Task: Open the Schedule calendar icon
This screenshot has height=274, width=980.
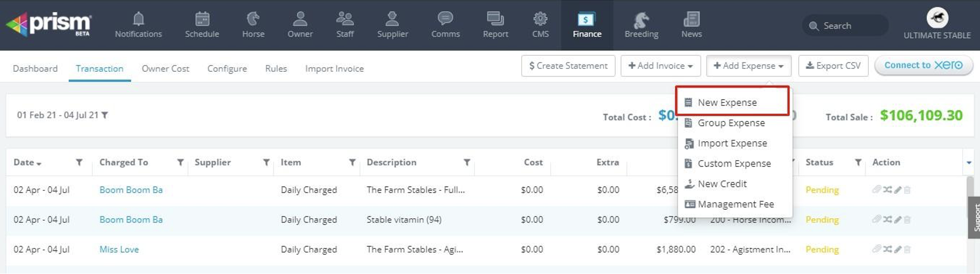Action: pos(202,19)
